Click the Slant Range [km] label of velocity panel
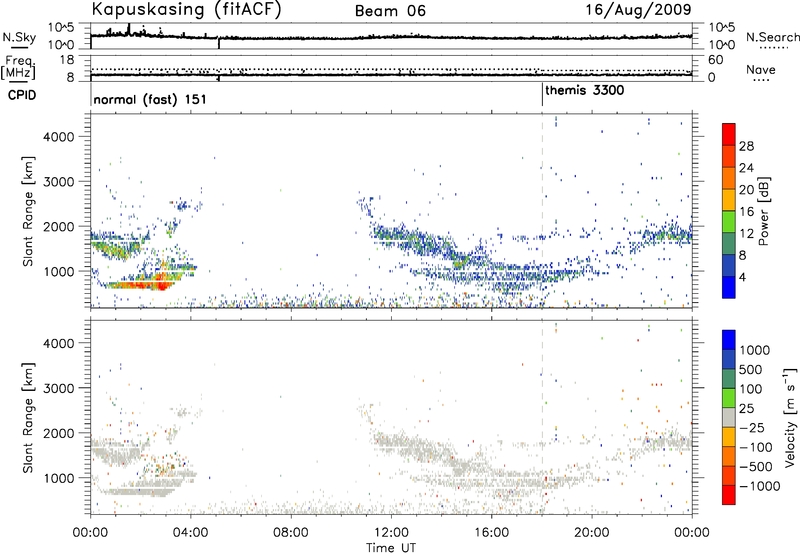The height and width of the screenshot is (554, 800). pos(28,418)
